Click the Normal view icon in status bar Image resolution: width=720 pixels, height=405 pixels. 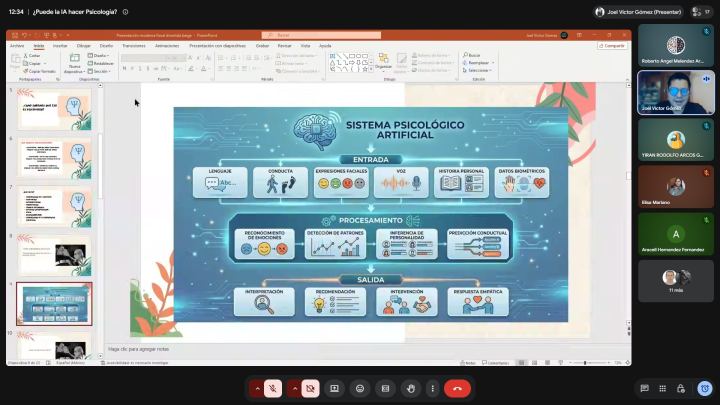521,363
